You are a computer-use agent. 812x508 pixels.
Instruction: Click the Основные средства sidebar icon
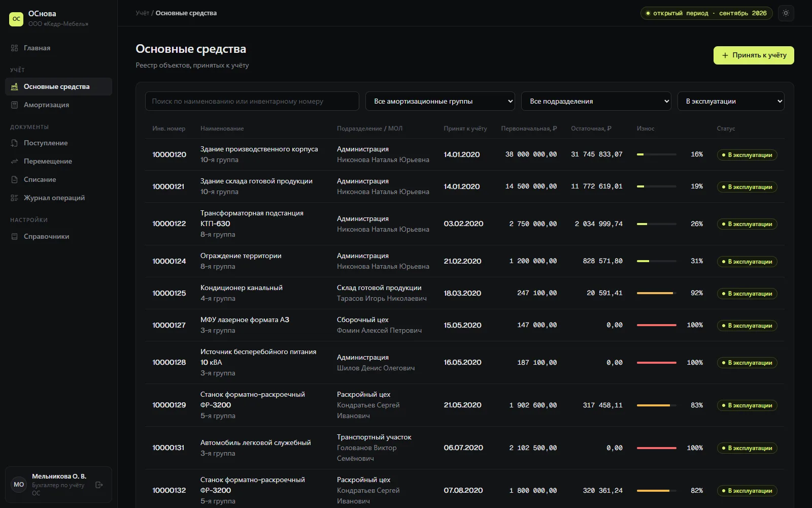14,86
